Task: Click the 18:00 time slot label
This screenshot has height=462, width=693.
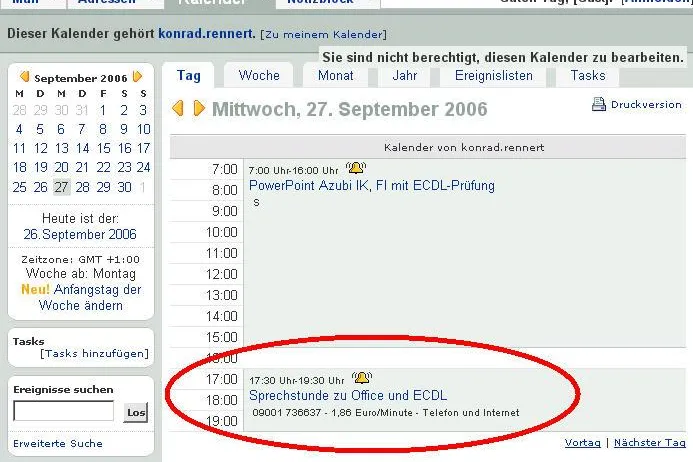Action: coord(221,400)
